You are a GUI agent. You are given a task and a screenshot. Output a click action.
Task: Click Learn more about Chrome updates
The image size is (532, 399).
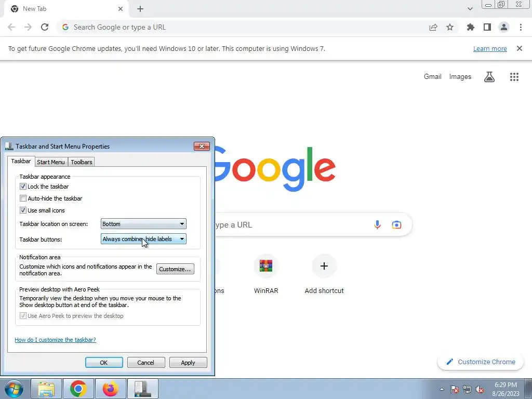[490, 48]
